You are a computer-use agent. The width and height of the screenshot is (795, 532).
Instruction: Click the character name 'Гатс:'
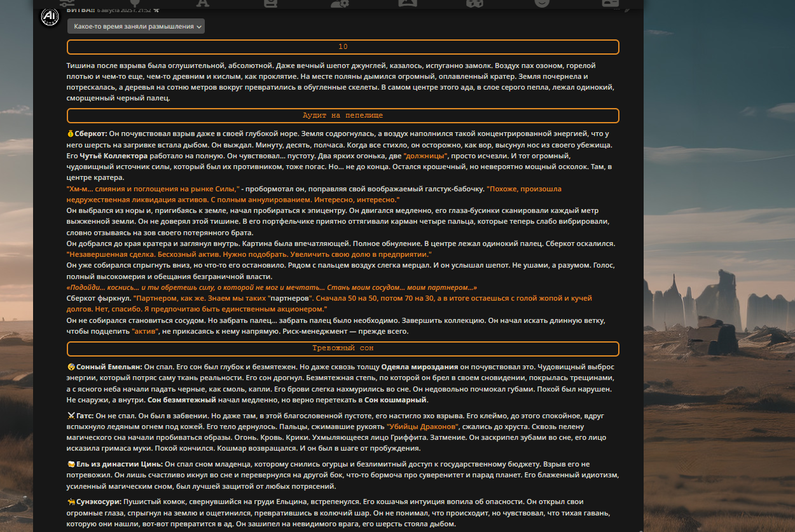point(85,415)
